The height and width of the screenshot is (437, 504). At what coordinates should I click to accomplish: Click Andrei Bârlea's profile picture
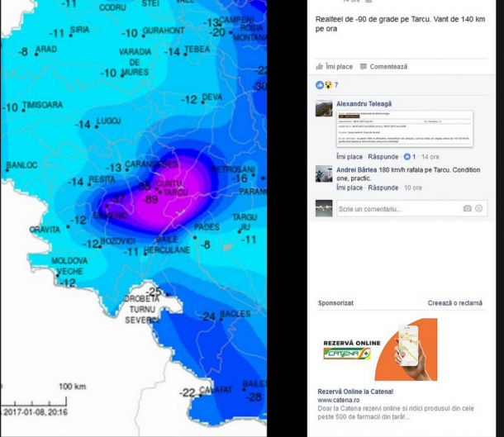coord(324,173)
